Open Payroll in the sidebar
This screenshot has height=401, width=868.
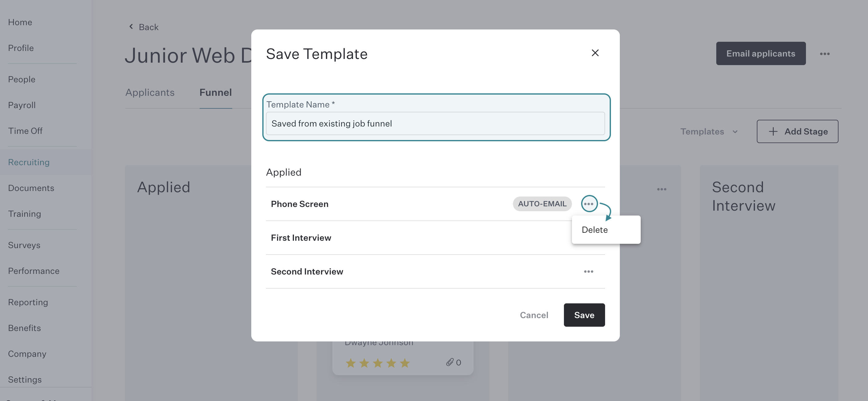point(22,105)
